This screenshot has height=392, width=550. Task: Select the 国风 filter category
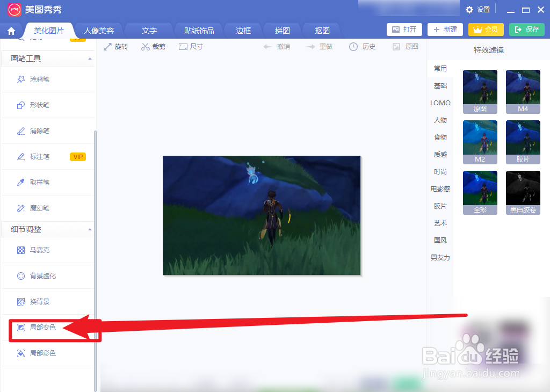(440, 241)
